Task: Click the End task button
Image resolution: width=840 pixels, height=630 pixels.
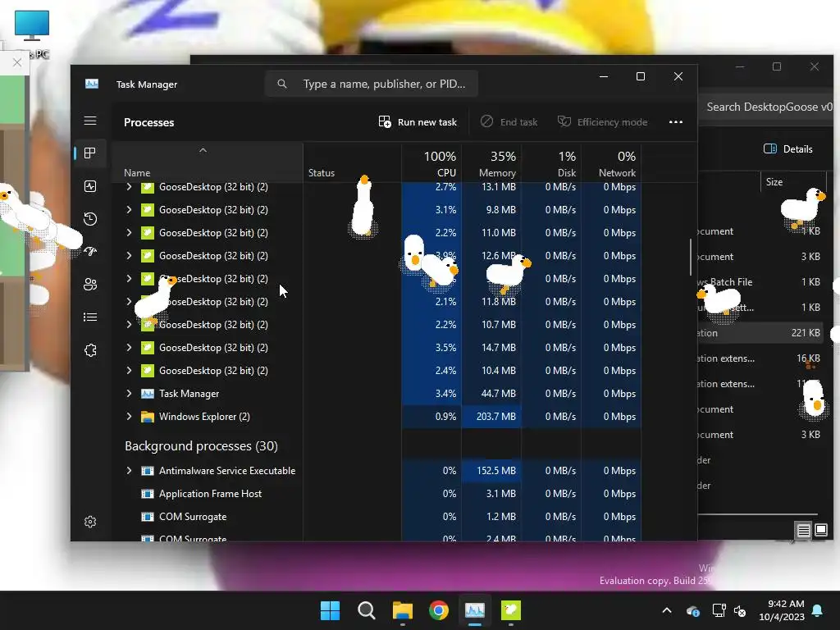Action: coord(509,122)
